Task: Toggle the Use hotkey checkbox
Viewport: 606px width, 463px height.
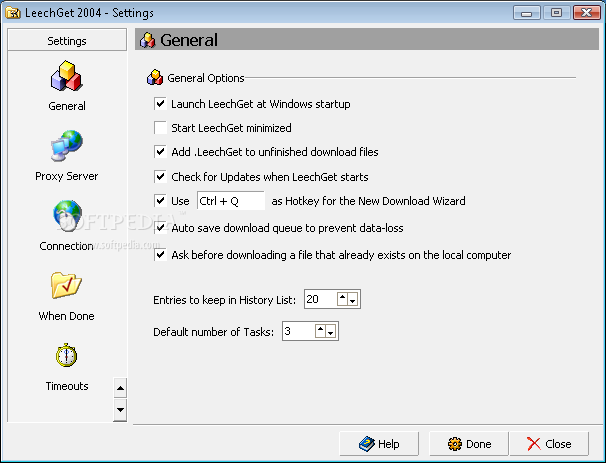Action: pos(160,201)
